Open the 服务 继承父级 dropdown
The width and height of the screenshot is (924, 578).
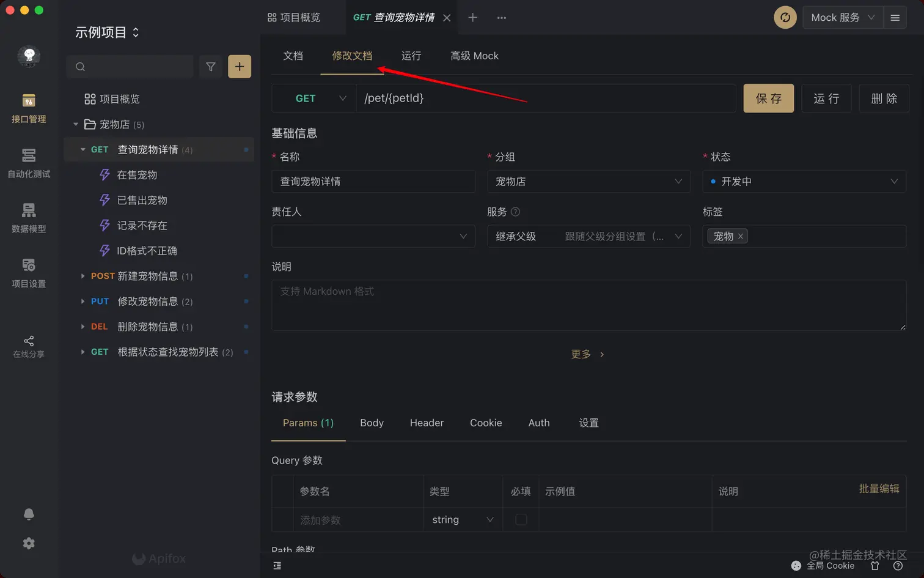589,236
